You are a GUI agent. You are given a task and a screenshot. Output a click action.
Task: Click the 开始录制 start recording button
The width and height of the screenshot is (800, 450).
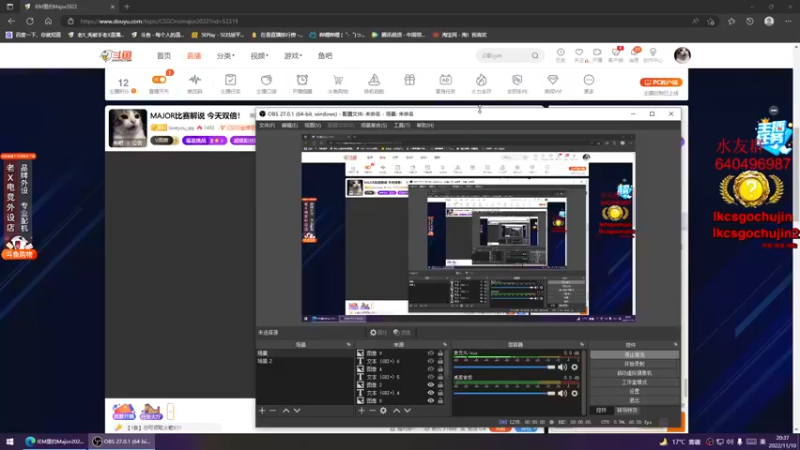(x=634, y=364)
